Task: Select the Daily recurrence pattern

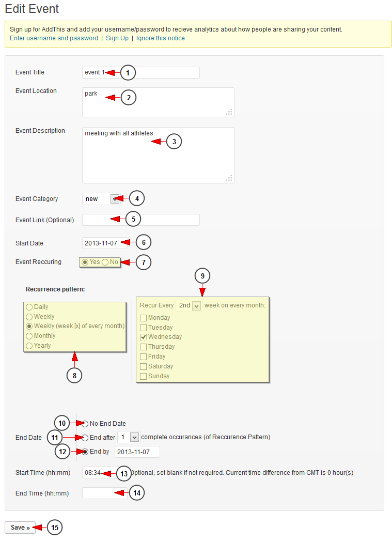Action: pos(29,307)
